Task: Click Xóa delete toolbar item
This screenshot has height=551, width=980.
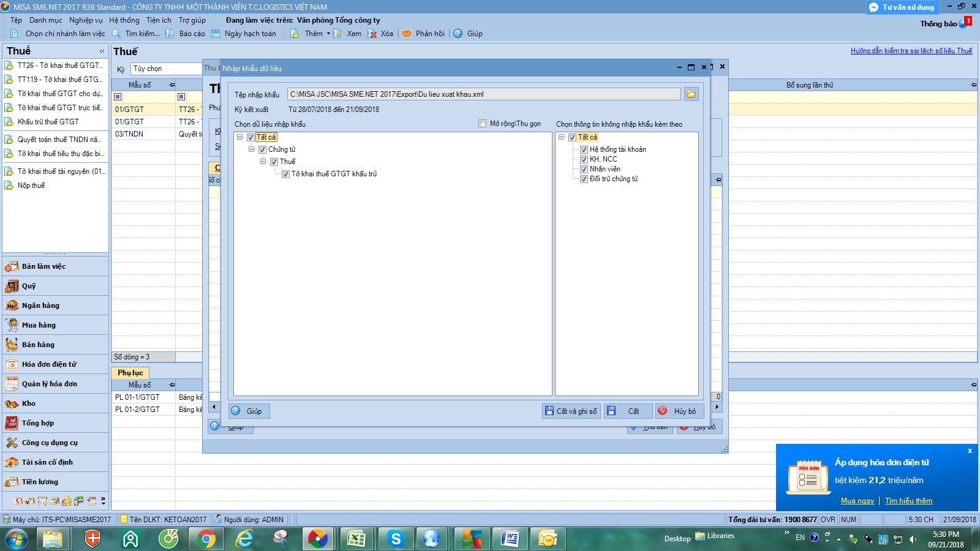Action: point(380,34)
